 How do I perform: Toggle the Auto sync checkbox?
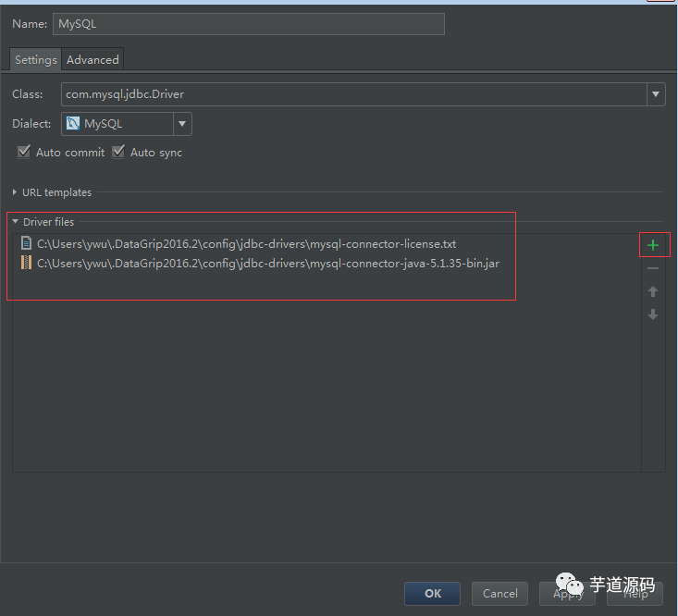[118, 152]
